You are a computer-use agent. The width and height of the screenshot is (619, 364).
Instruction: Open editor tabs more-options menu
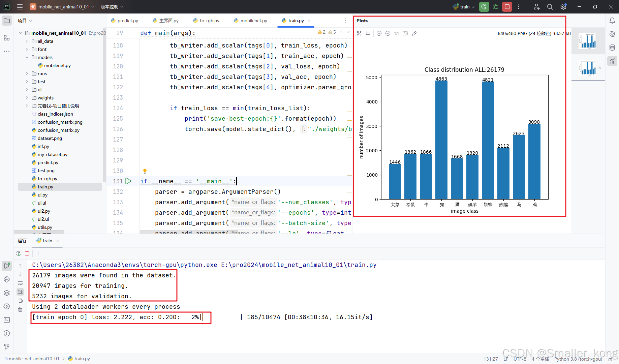[x=345, y=21]
